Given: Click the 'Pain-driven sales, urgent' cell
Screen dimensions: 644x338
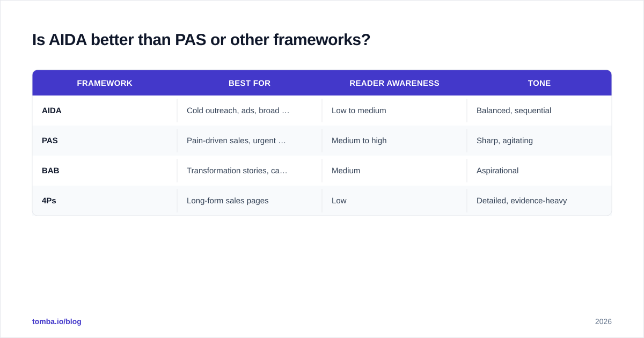Looking at the screenshot, I should coord(250,141).
